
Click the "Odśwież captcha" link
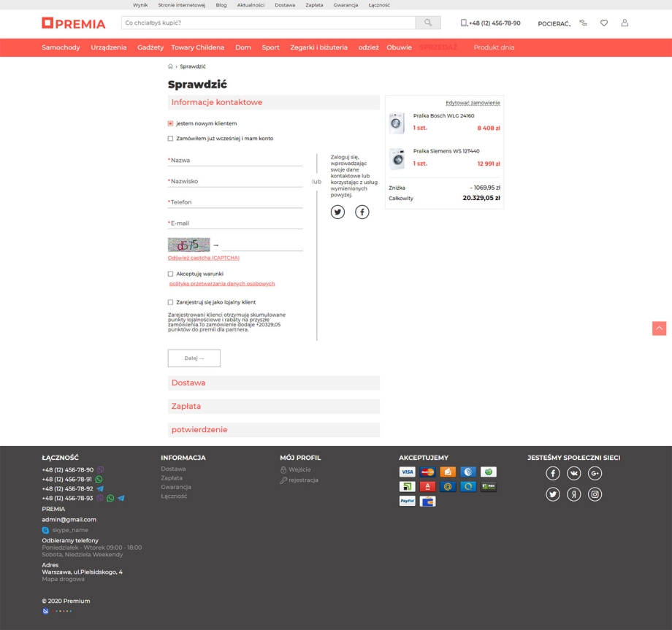204,258
